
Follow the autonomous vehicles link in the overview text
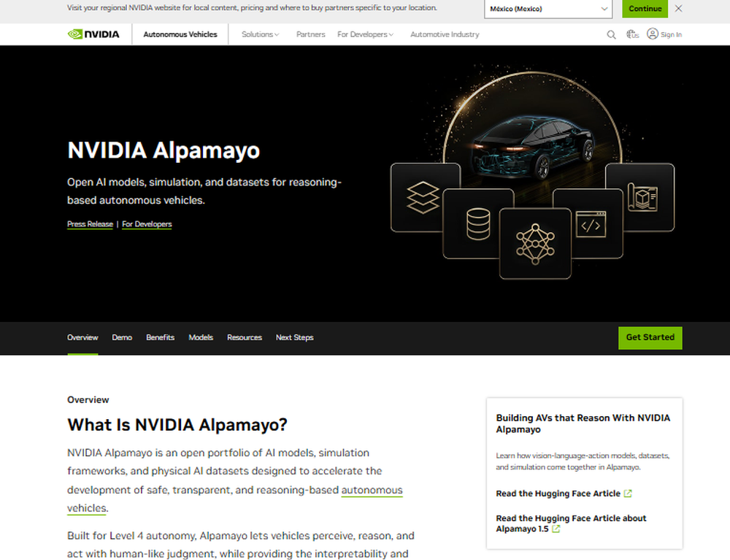pyautogui.click(x=372, y=490)
